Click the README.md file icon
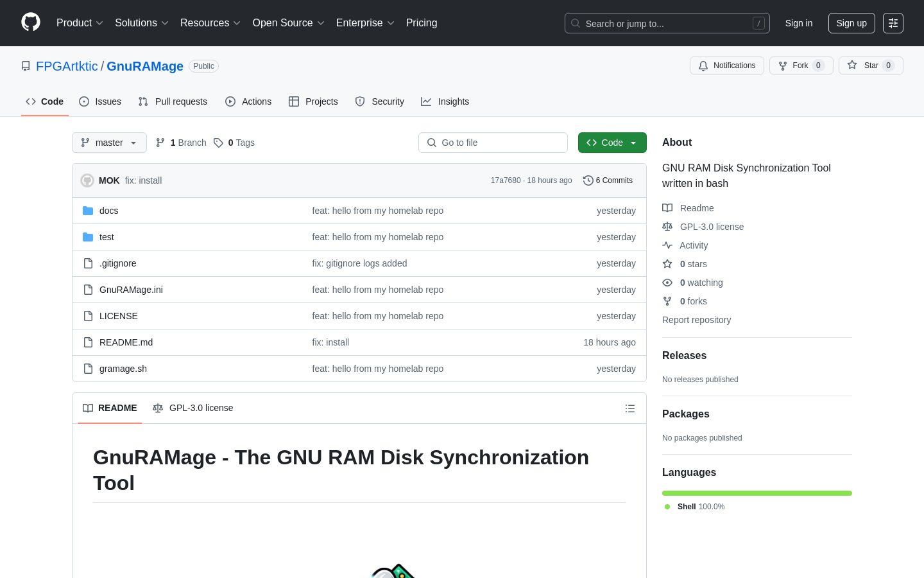This screenshot has width=924, height=578. pos(88,342)
